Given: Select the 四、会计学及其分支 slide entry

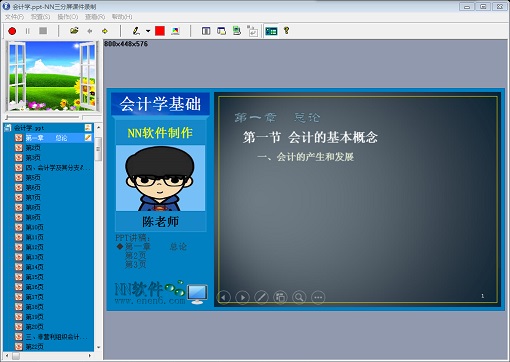Looking at the screenshot, I should [58, 168].
